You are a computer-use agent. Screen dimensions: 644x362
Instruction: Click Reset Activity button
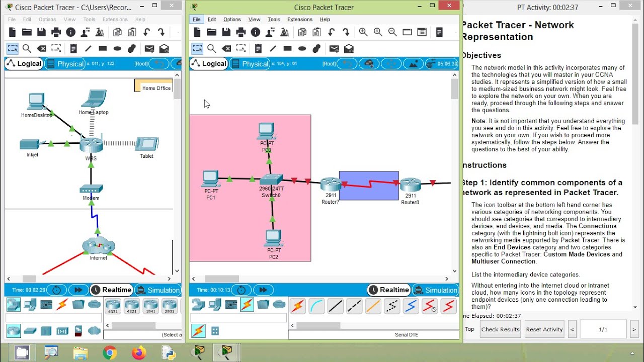[x=544, y=329]
